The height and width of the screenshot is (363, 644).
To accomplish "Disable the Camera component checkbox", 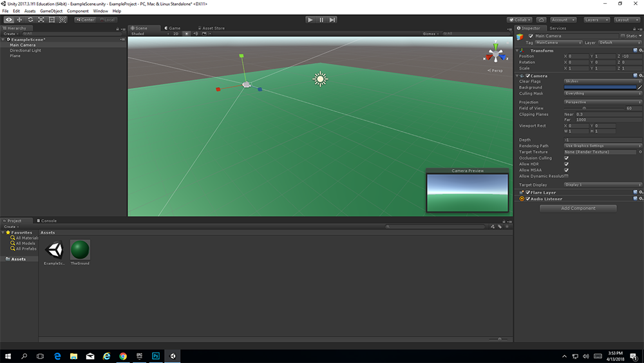I will (x=528, y=75).
